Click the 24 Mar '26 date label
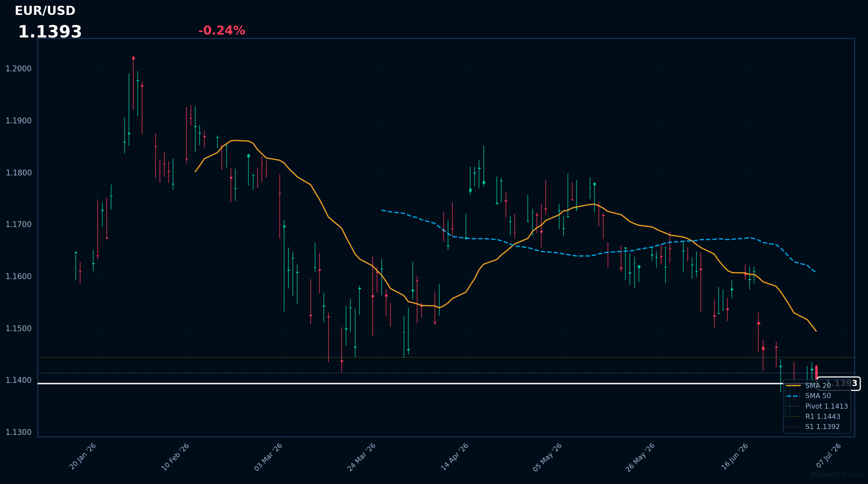This screenshot has height=484, width=868. 362,457
